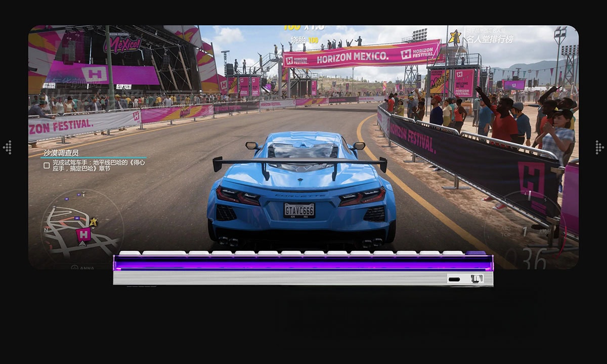Select the yellow star icon on minimap
The image size is (607, 364).
tap(93, 222)
